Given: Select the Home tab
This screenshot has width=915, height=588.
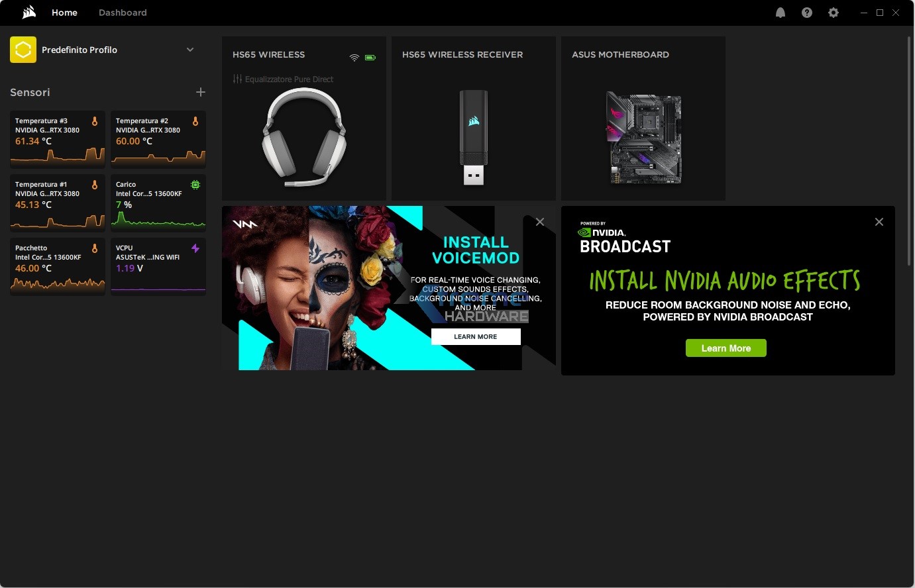Looking at the screenshot, I should coord(64,13).
